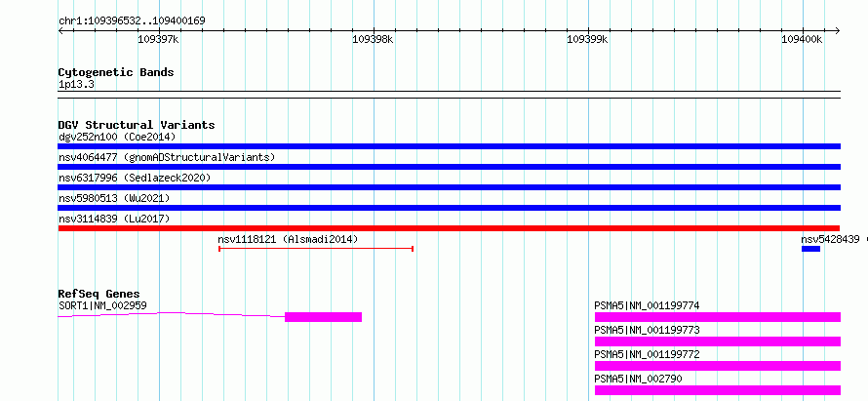Click the nsv5980513 (Wu2021) blue bar
This screenshot has width=868, height=401.
click(449, 208)
